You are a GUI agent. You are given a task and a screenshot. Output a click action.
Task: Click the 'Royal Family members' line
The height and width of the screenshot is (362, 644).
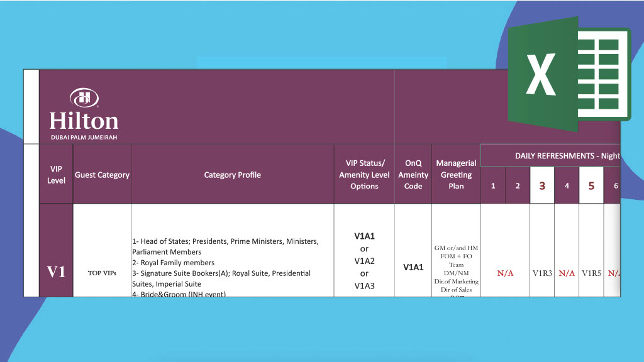coord(174,263)
